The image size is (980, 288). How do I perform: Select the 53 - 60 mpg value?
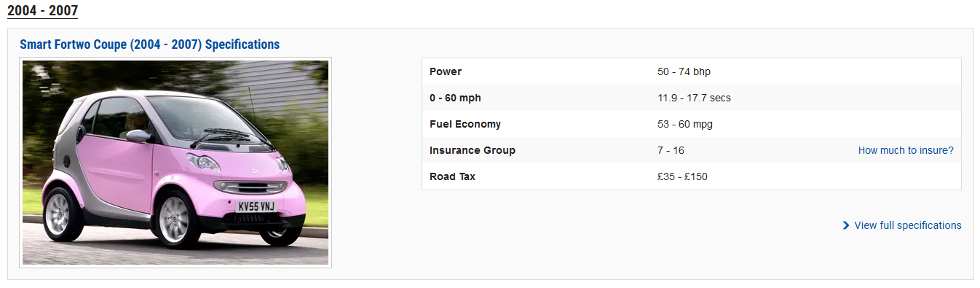click(684, 124)
